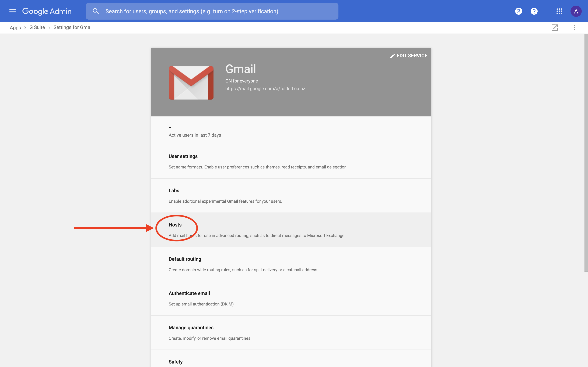Go to Apps breadcrumb
588x367 pixels.
15,27
